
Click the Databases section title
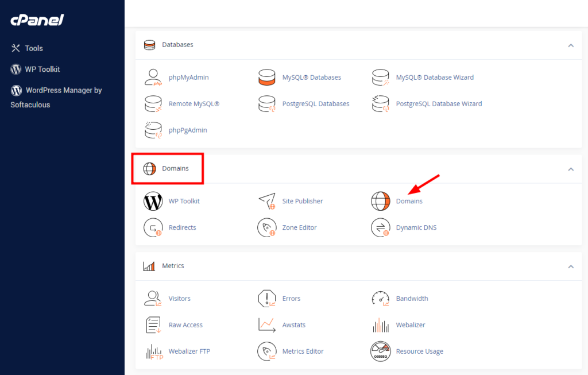178,45
